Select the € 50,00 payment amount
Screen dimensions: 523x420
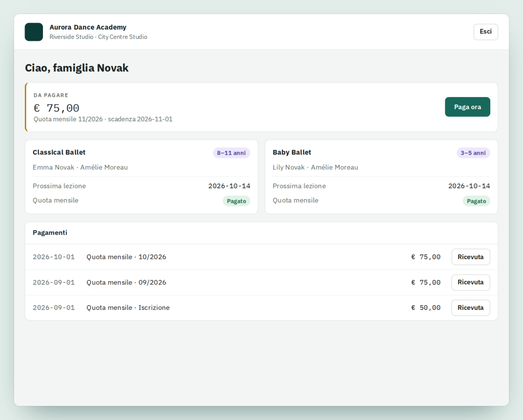click(425, 308)
